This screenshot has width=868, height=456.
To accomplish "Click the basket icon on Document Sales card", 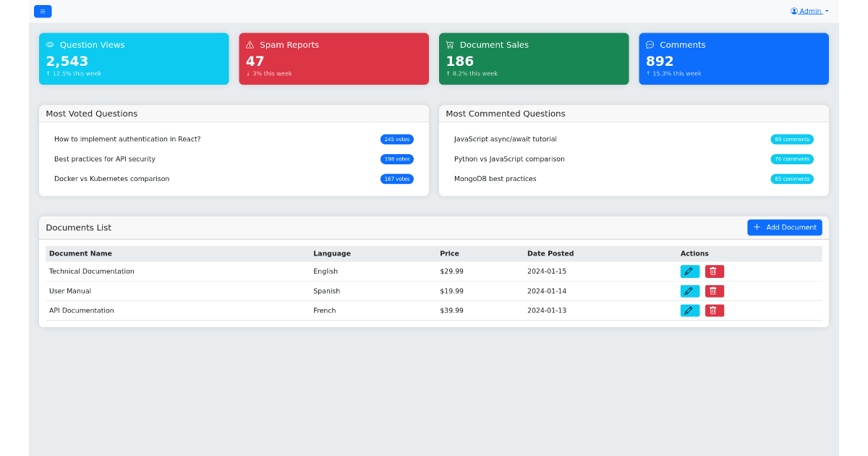I will 450,44.
